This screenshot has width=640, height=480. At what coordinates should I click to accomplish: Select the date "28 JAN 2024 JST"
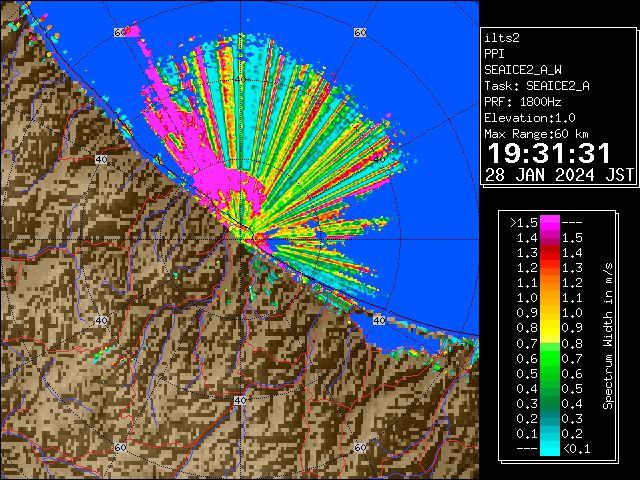coord(559,175)
